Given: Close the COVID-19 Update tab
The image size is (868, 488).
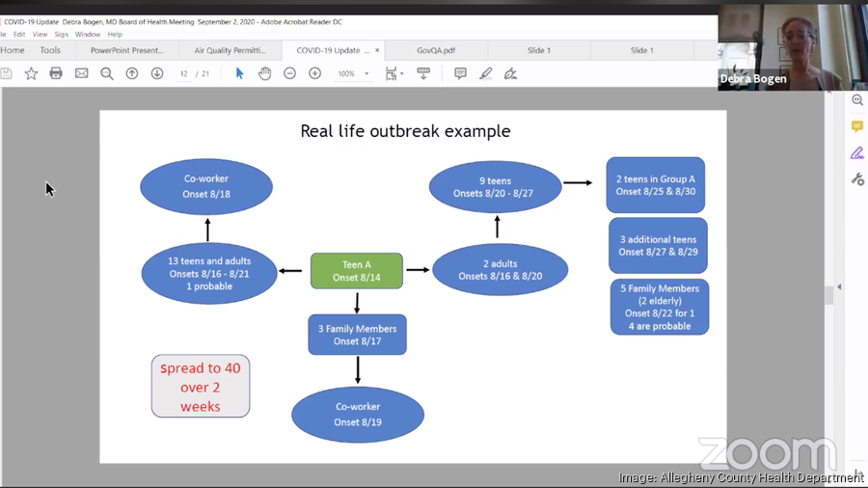Looking at the screenshot, I should (377, 50).
